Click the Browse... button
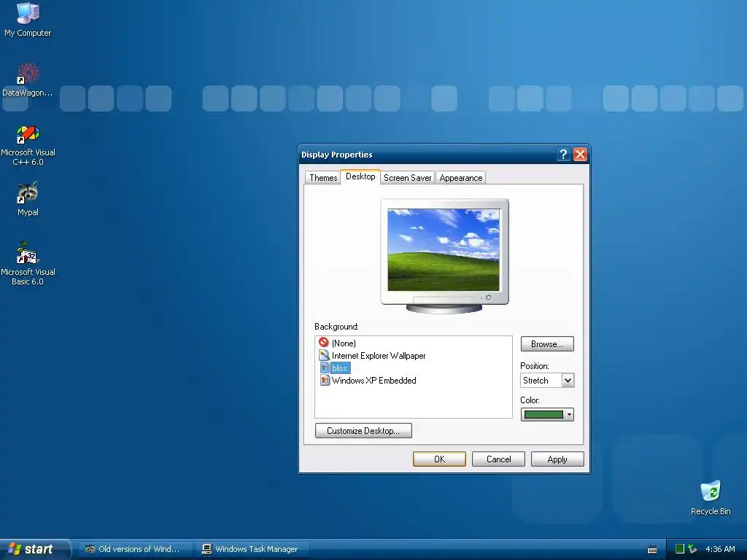Viewport: 747px width, 560px height. click(x=547, y=344)
